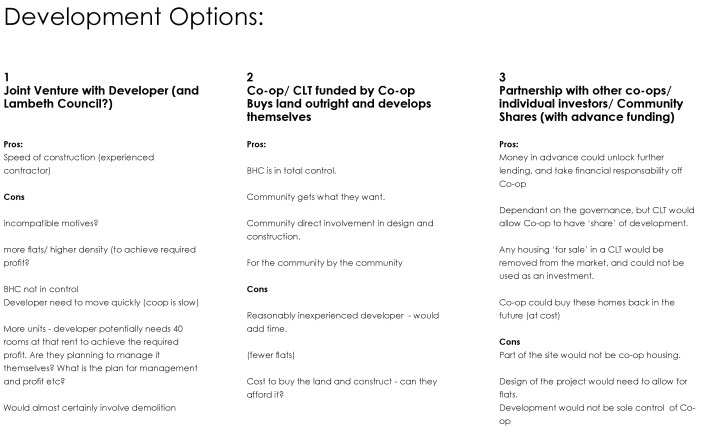Click the "Cons" label under option 3
Image resolution: width=702 pixels, height=433 pixels.
(508, 341)
